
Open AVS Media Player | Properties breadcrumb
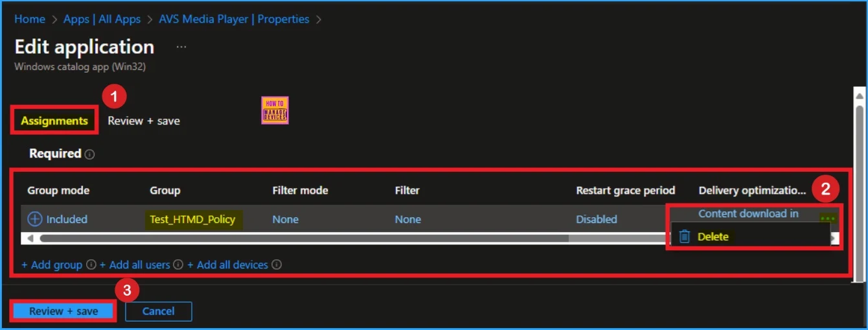234,19
